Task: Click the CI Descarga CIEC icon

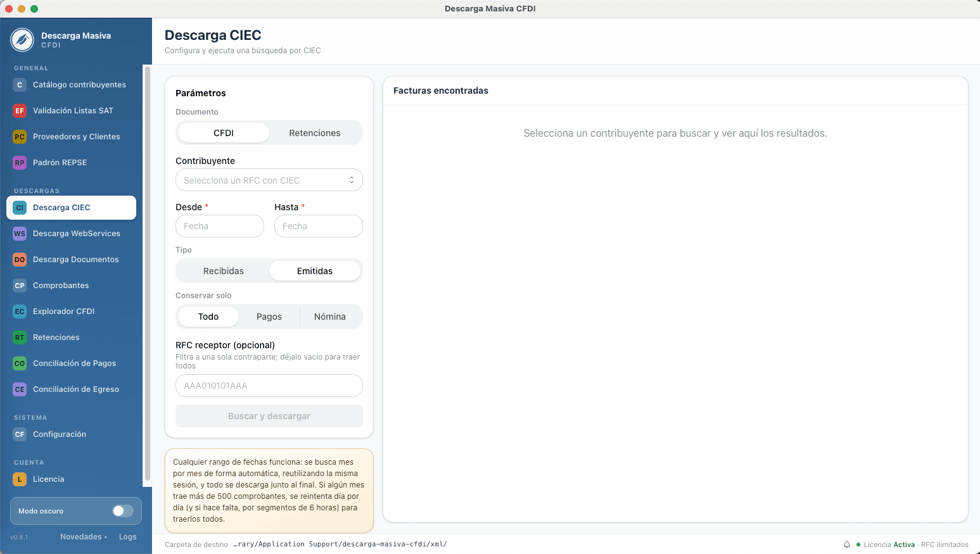Action: coord(20,208)
